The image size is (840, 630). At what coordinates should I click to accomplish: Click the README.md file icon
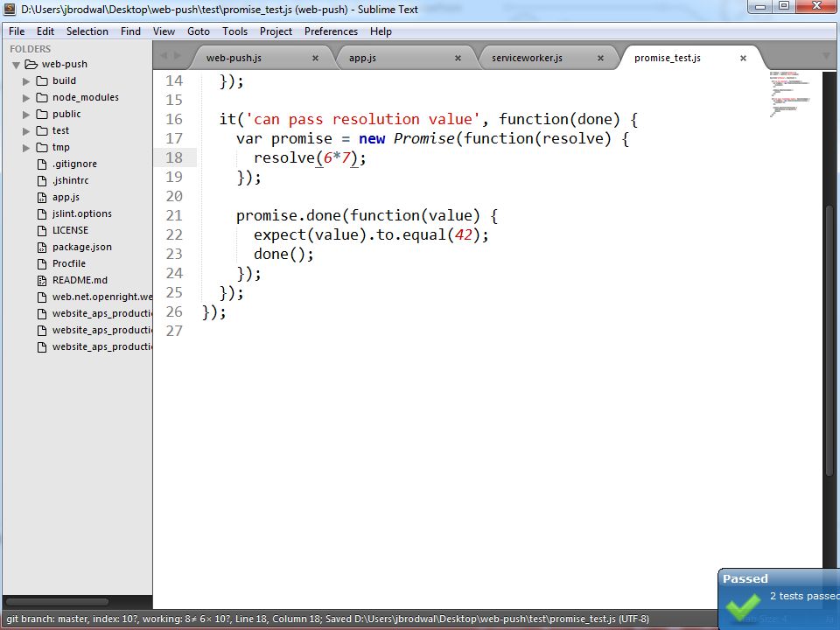42,280
